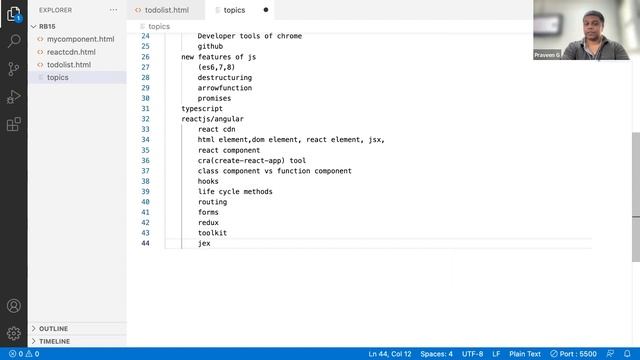Click "new features of js" line
Screen dimensions: 640x360
point(219,57)
